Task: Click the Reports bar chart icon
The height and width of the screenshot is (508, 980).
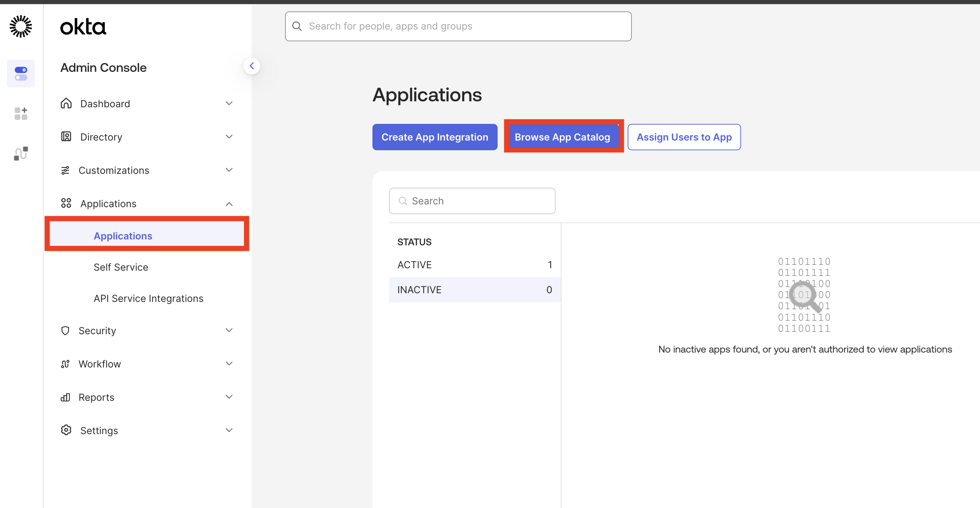Action: point(65,397)
